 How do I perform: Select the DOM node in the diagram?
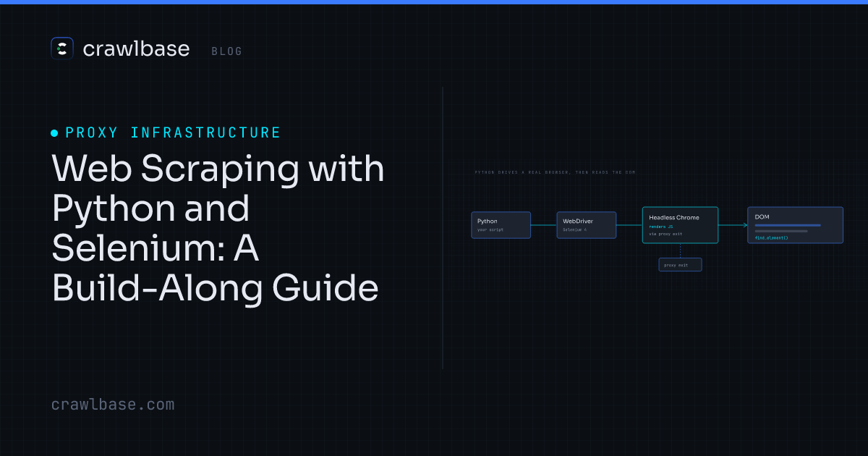tap(795, 225)
